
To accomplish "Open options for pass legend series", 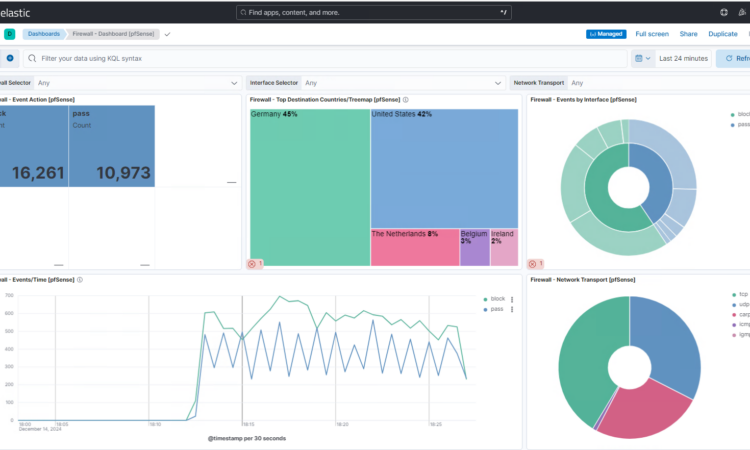I will coord(512,309).
